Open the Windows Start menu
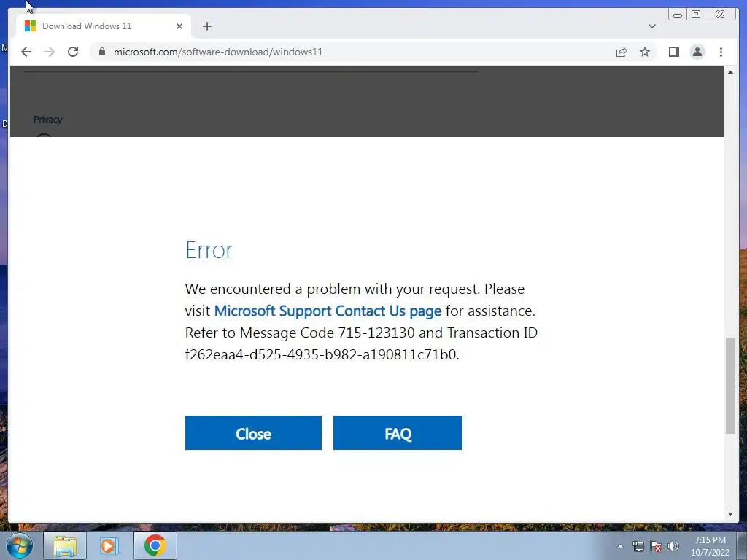 point(20,545)
